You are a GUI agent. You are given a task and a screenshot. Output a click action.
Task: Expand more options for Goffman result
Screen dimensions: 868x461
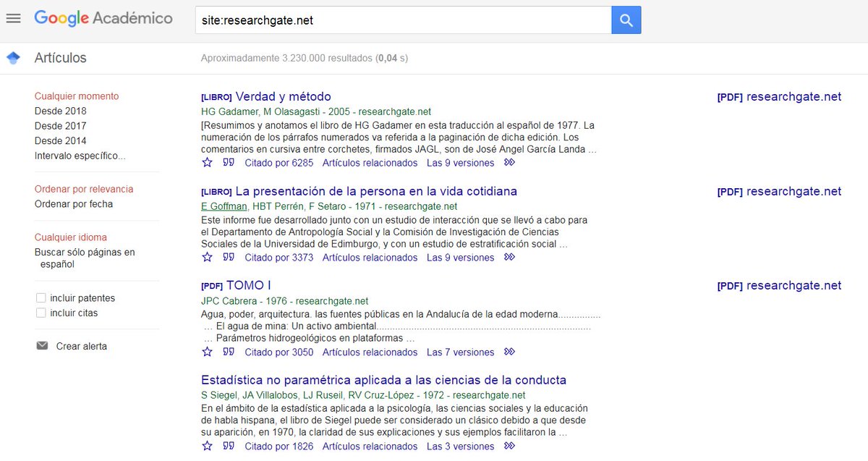coord(510,258)
